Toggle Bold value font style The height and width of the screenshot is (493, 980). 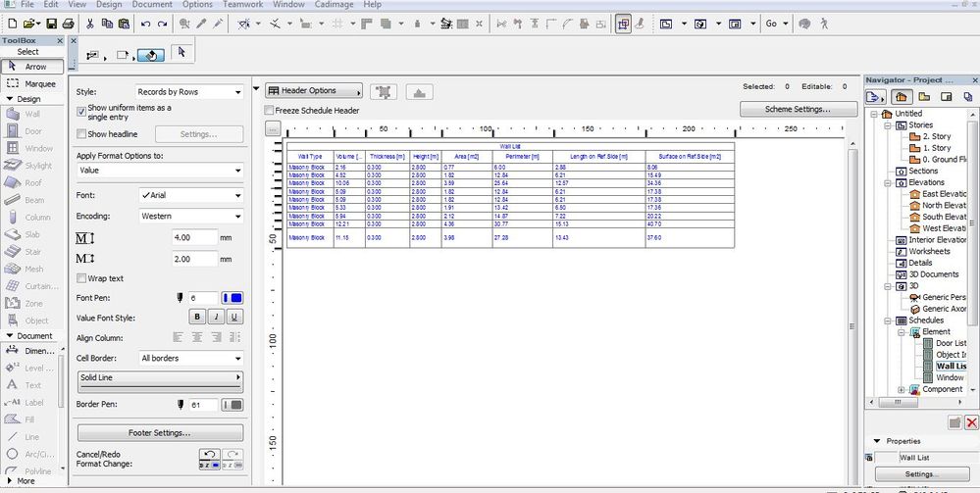pos(197,318)
